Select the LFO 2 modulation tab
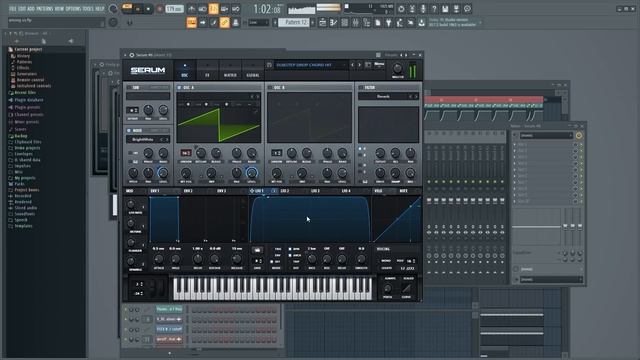This screenshot has width=640, height=360. [x=285, y=191]
